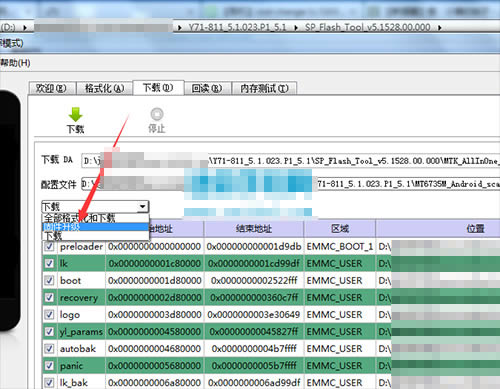Expand breadcrumb arrow after Y71-811_5.1.023.P1_5.1
The height and width of the screenshot is (389, 500).
[296, 28]
